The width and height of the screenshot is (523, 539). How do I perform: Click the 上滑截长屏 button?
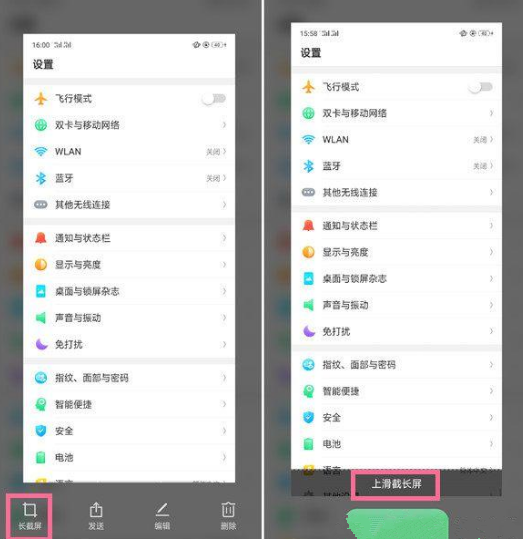tap(396, 484)
